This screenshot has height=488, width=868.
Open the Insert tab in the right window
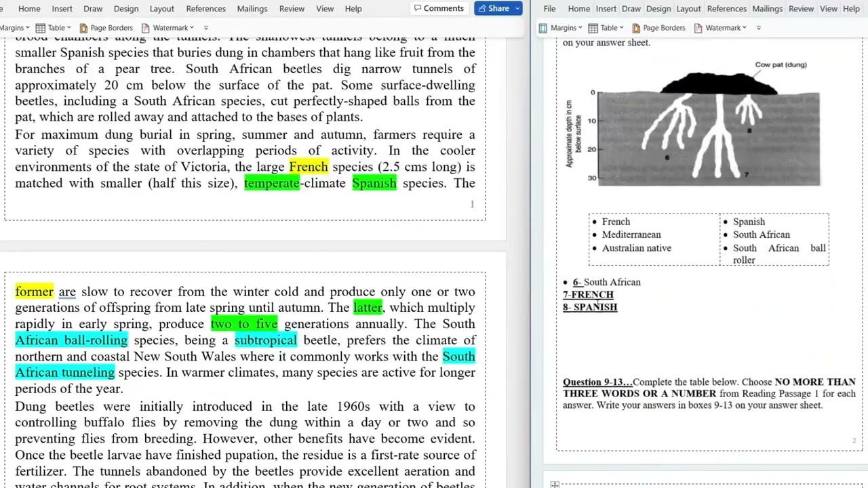point(606,8)
